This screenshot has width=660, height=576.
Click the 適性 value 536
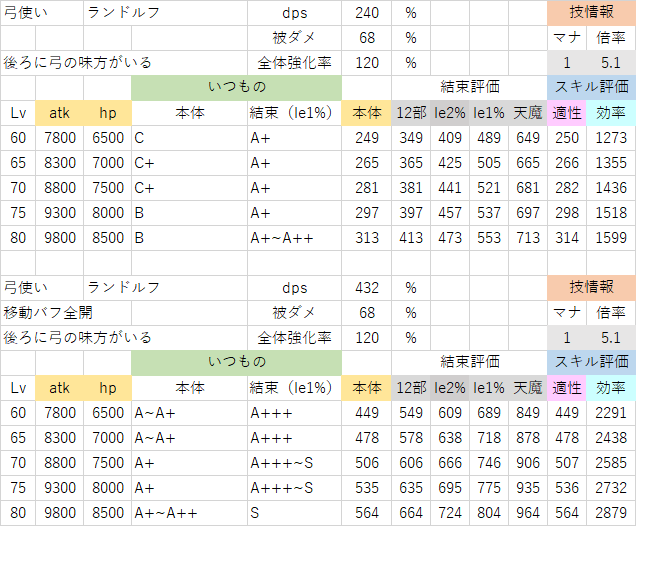[566, 488]
